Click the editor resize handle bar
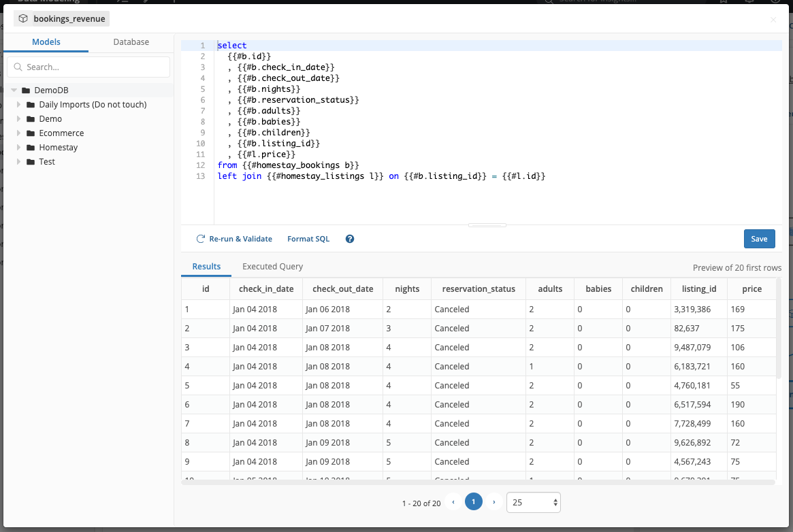 (487, 225)
